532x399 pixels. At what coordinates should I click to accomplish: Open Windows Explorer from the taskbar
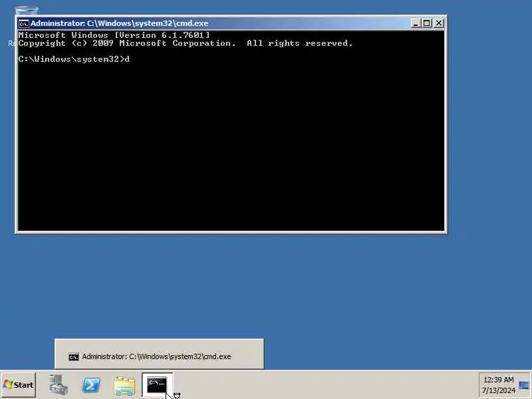124,386
